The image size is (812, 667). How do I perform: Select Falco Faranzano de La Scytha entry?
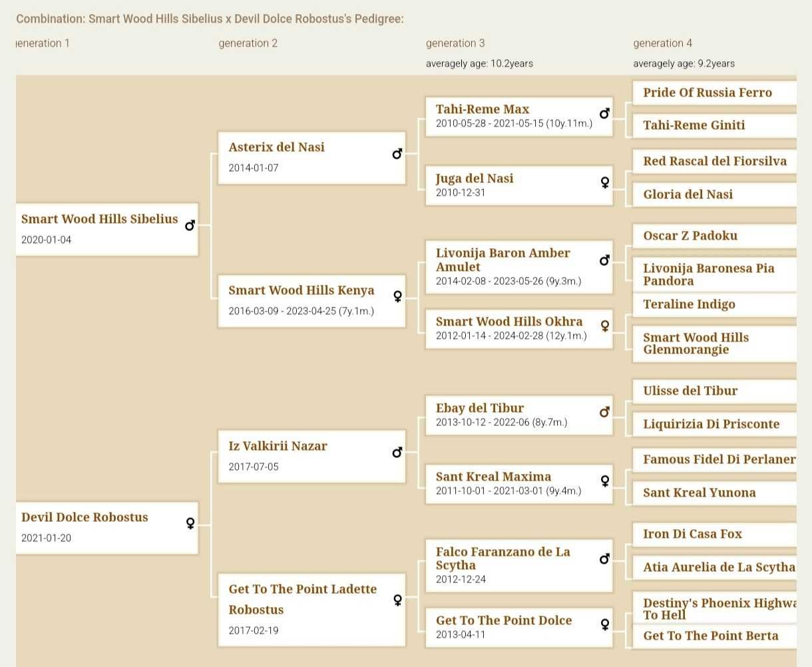(x=503, y=558)
